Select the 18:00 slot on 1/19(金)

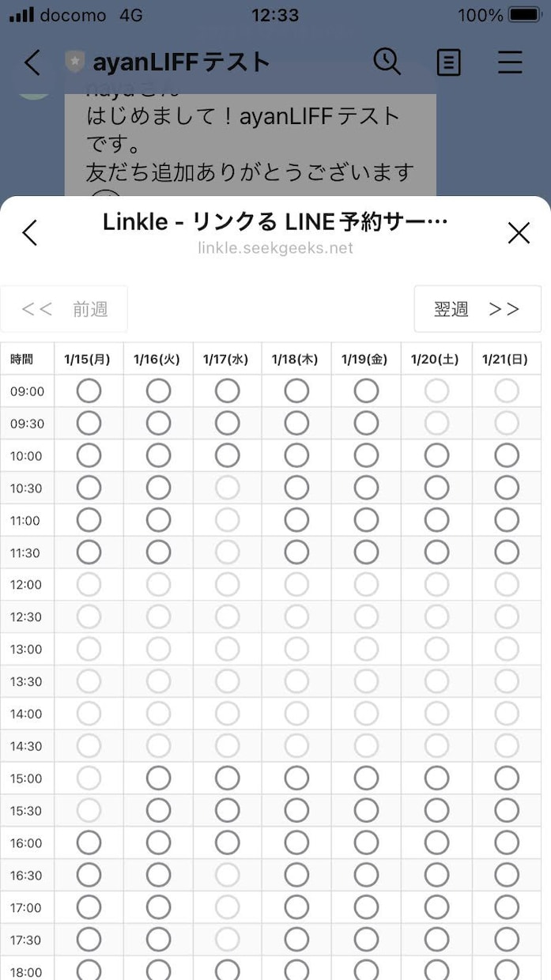365,971
